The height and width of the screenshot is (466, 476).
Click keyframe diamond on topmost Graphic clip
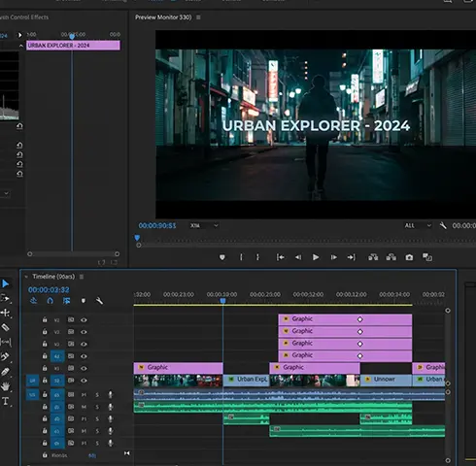(359, 319)
